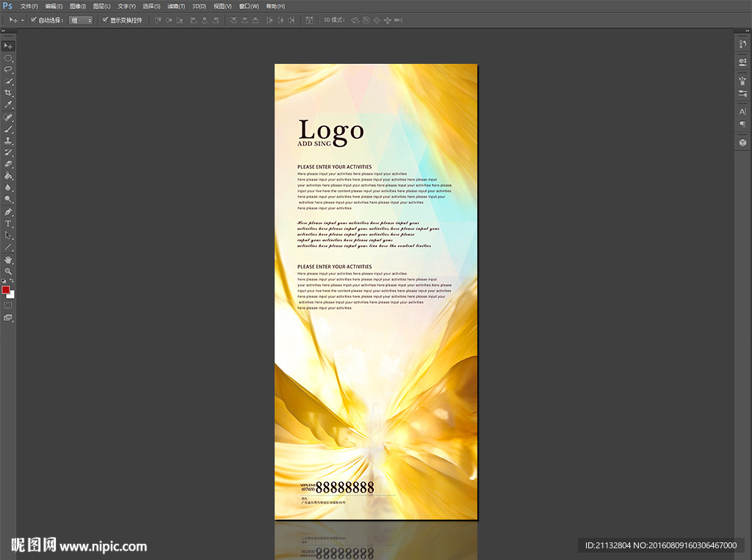Expand the Move tool preset picker arrow

click(22, 21)
